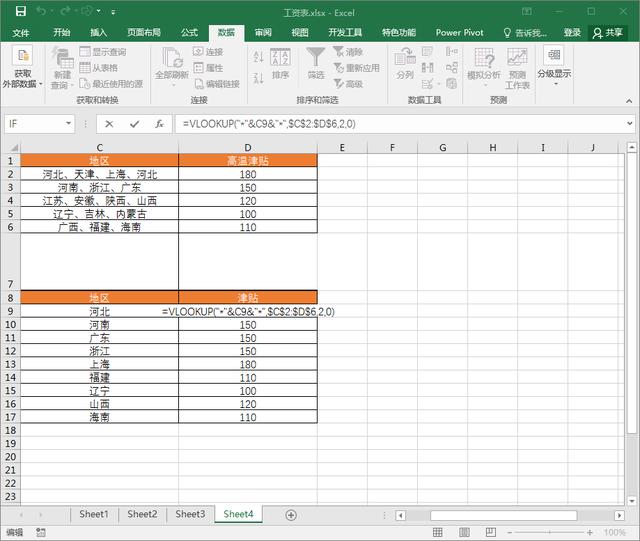This screenshot has height=541, width=640.
Task: Click confirm checkmark in formula bar
Action: (x=134, y=124)
